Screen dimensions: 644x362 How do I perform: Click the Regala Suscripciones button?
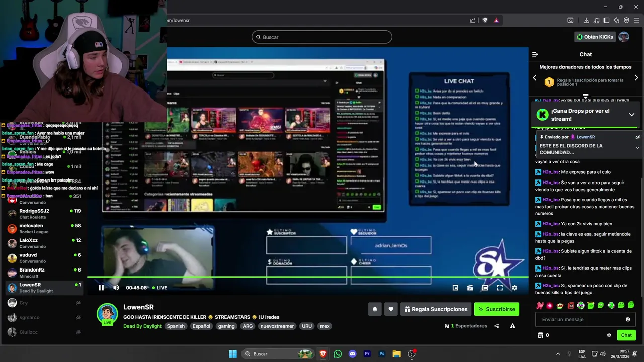(x=436, y=309)
